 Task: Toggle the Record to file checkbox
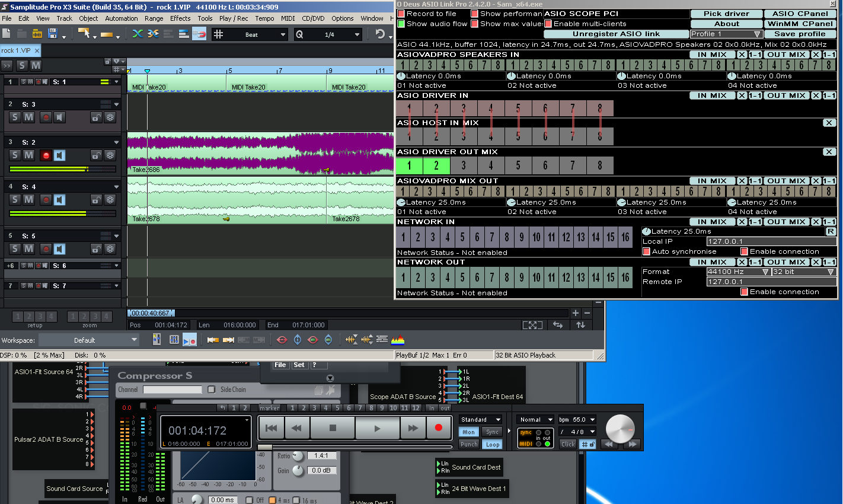[x=401, y=14]
